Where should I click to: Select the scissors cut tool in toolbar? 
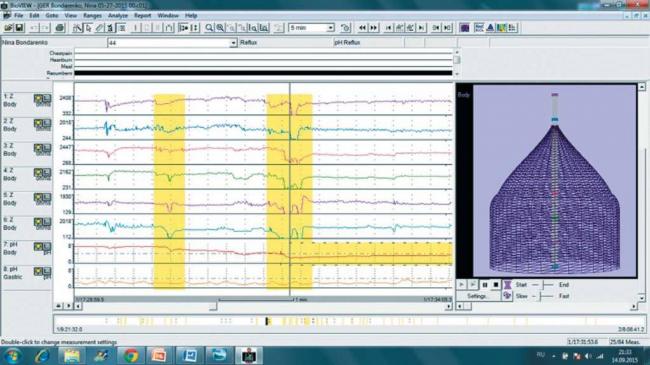click(x=77, y=28)
